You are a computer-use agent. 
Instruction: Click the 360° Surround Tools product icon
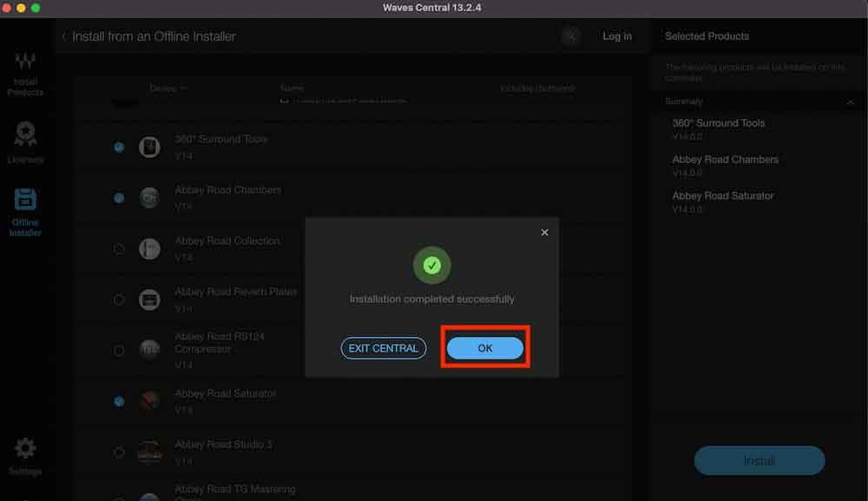point(149,147)
